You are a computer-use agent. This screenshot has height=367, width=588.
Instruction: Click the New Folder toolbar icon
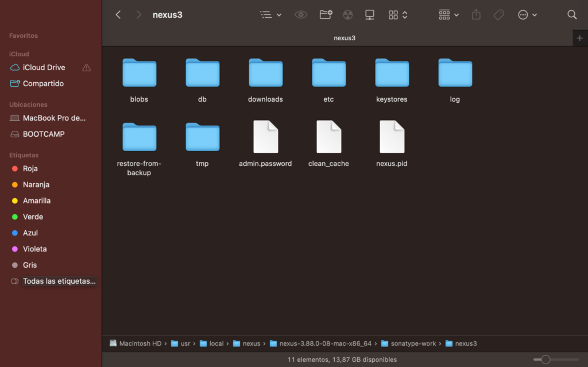[x=326, y=15]
